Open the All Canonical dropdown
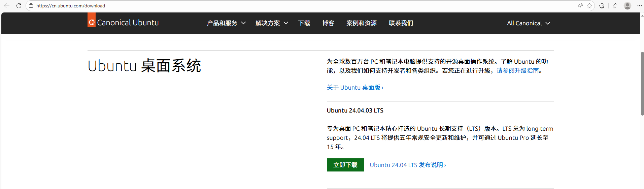 tap(529, 23)
